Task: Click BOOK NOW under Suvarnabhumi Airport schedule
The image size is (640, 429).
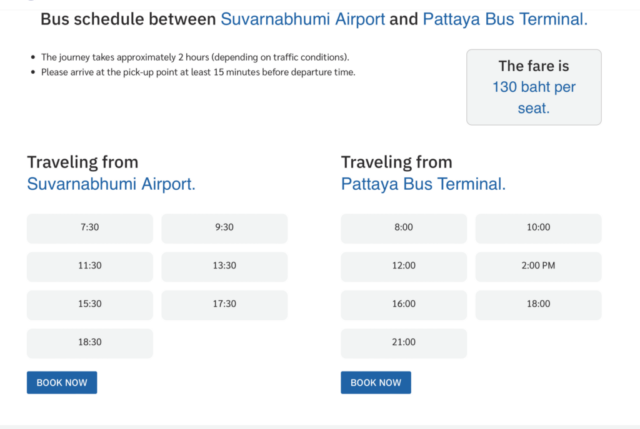Action: coord(62,382)
